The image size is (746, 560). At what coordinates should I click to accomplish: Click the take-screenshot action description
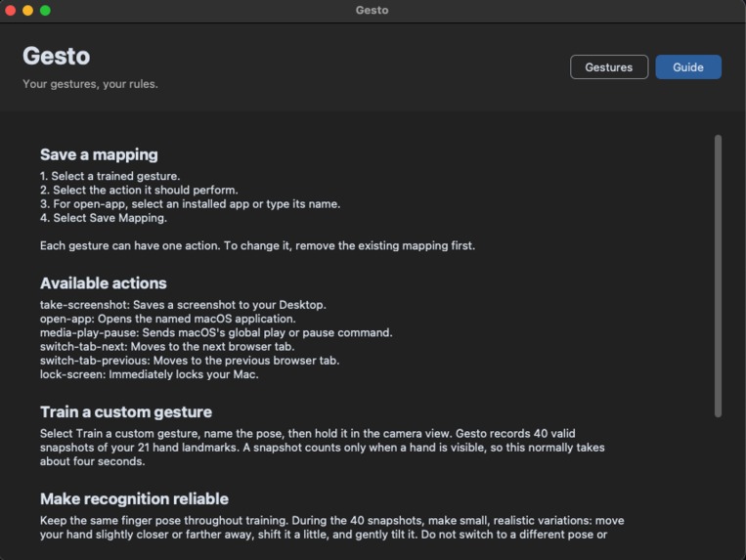click(183, 305)
